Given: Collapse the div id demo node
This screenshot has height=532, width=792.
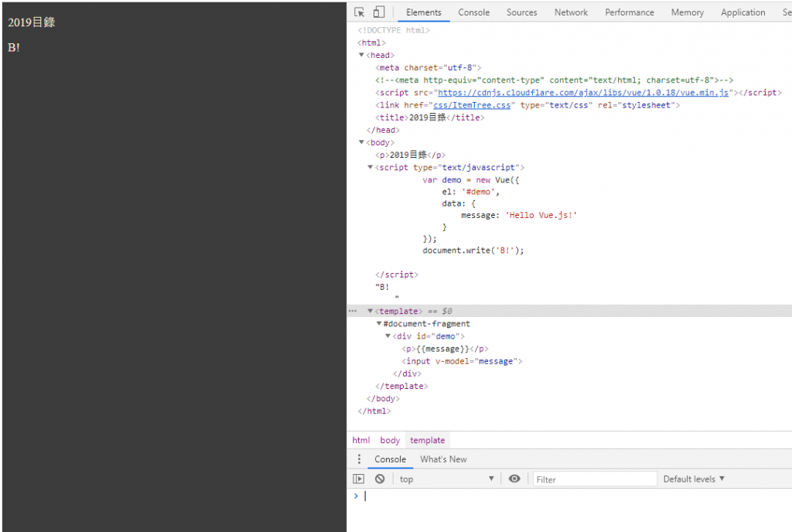Looking at the screenshot, I should [x=388, y=336].
